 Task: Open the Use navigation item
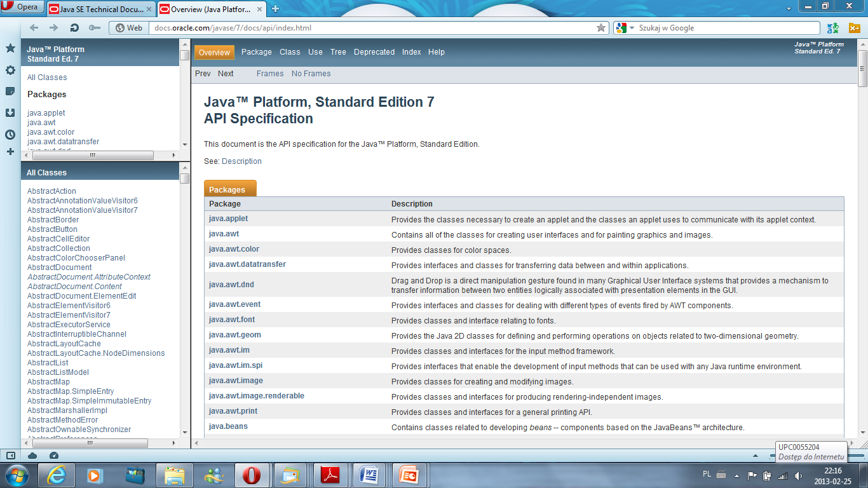[315, 52]
